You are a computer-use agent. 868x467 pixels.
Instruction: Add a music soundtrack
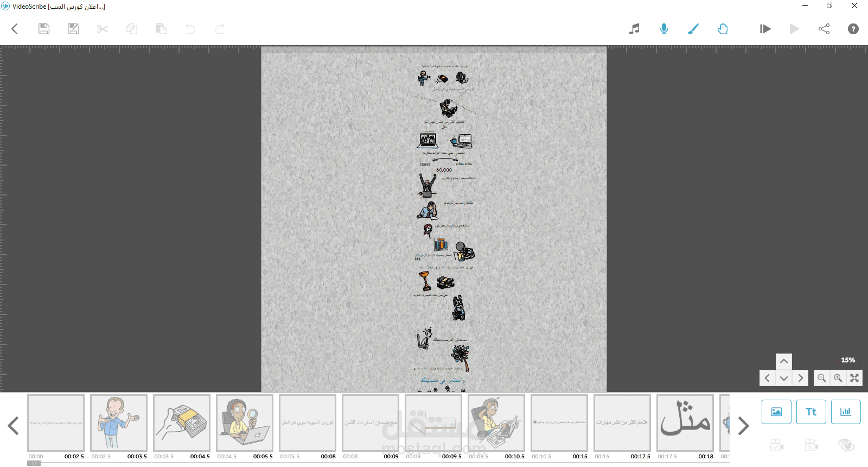coord(634,29)
